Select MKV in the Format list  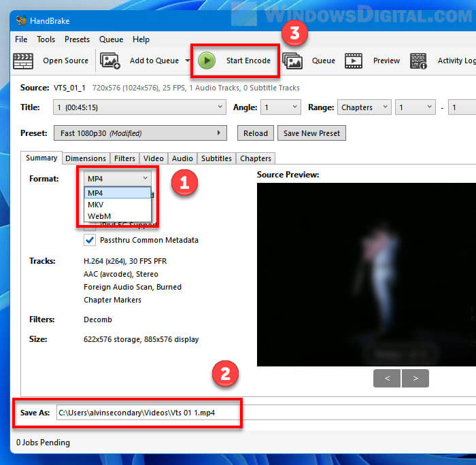click(x=118, y=205)
